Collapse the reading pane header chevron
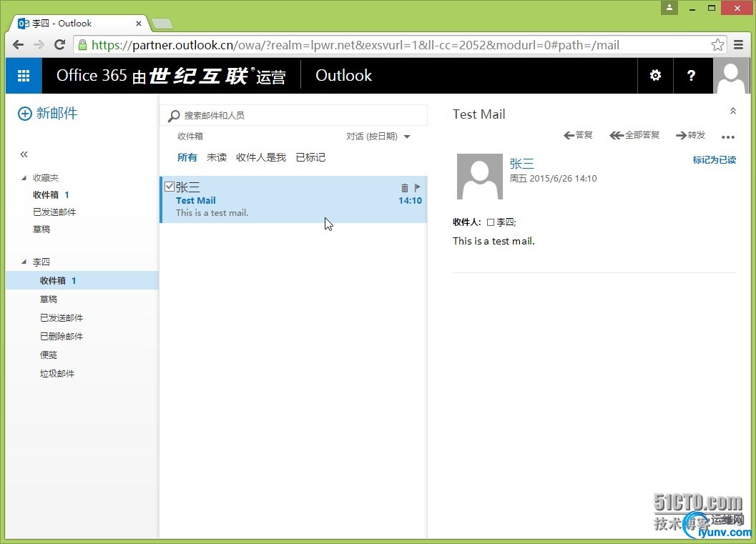This screenshot has width=756, height=544. (x=733, y=112)
